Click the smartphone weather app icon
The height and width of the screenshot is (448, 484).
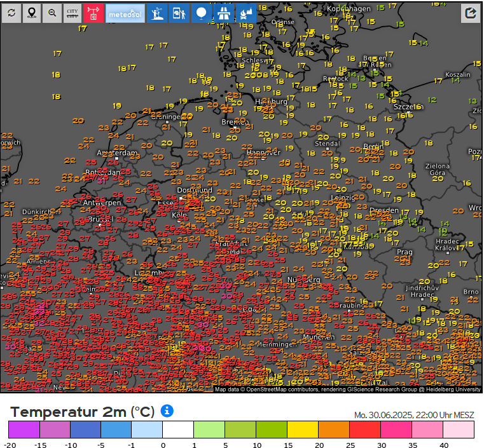(179, 13)
